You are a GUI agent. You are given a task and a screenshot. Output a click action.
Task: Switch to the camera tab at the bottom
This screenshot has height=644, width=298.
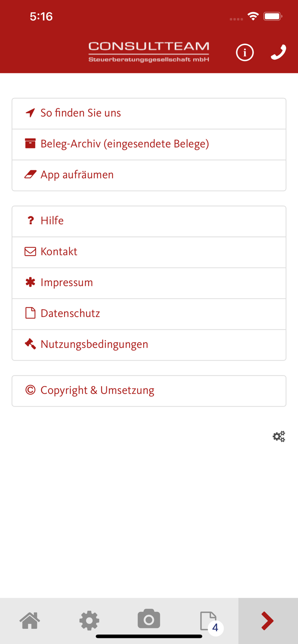coord(149,620)
